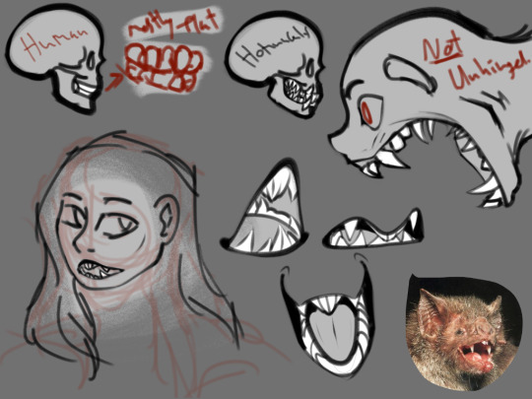Screen dimensions: 532x399
Task: Click the creature's red eye
Action: pos(366,112)
